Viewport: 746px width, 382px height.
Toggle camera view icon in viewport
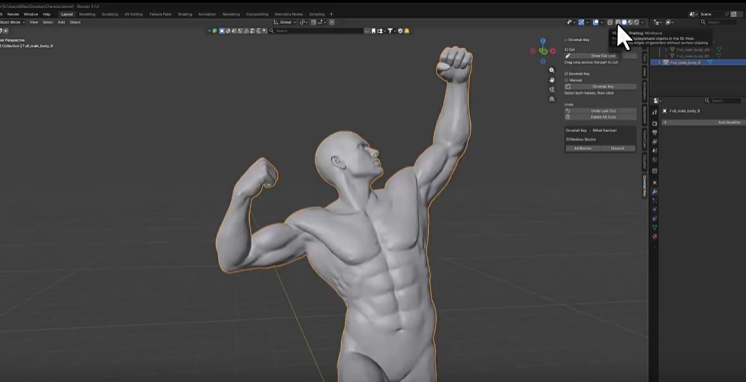point(551,89)
